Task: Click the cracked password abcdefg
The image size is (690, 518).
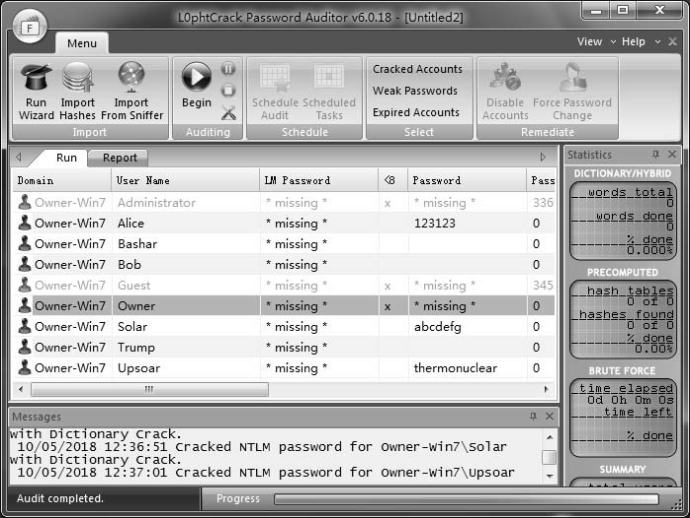Action: tap(437, 327)
